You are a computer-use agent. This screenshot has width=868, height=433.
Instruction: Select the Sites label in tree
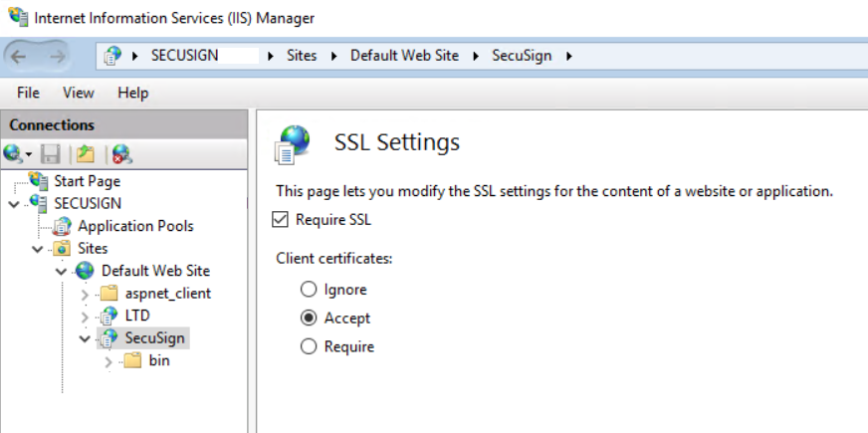tap(93, 248)
